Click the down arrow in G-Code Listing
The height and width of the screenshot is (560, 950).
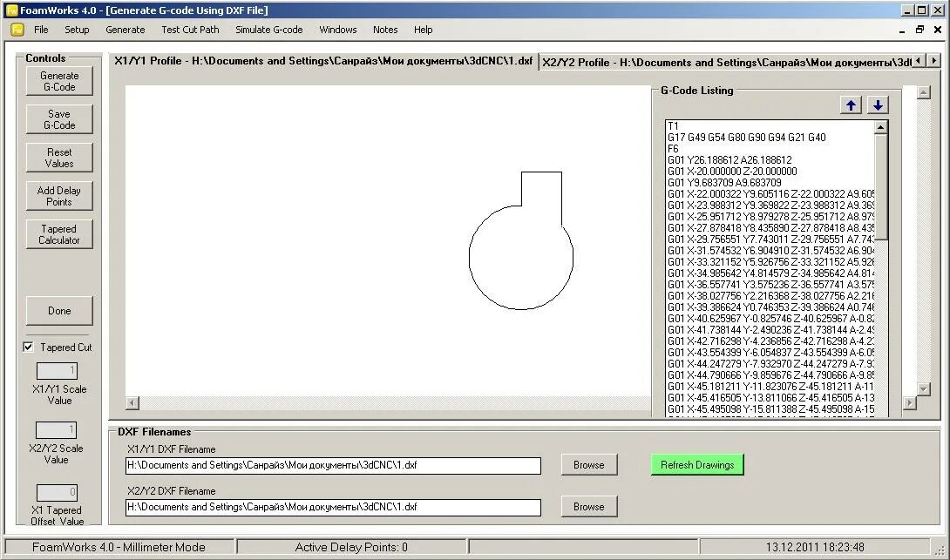click(878, 105)
